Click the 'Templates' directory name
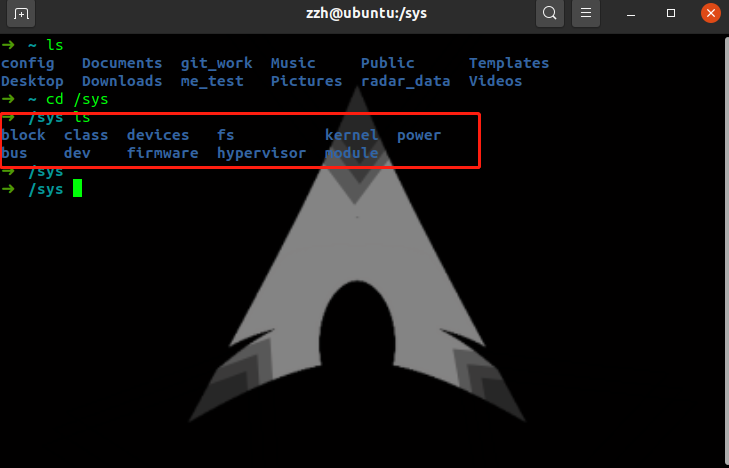 pos(509,63)
